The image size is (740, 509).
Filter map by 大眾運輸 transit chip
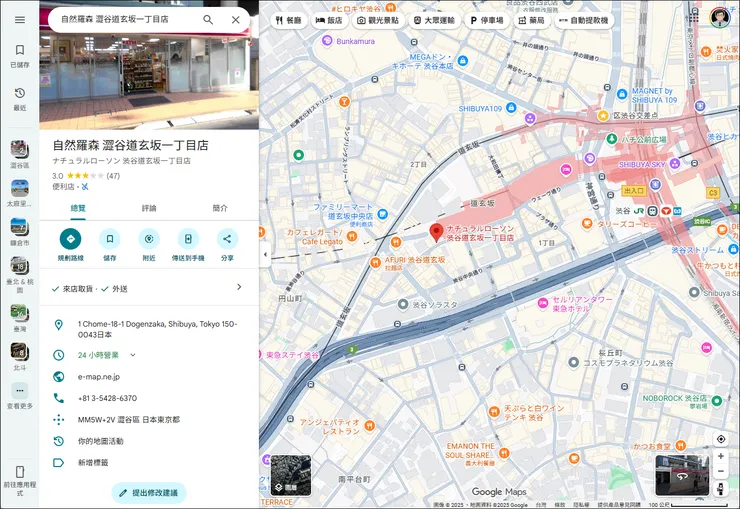click(434, 20)
